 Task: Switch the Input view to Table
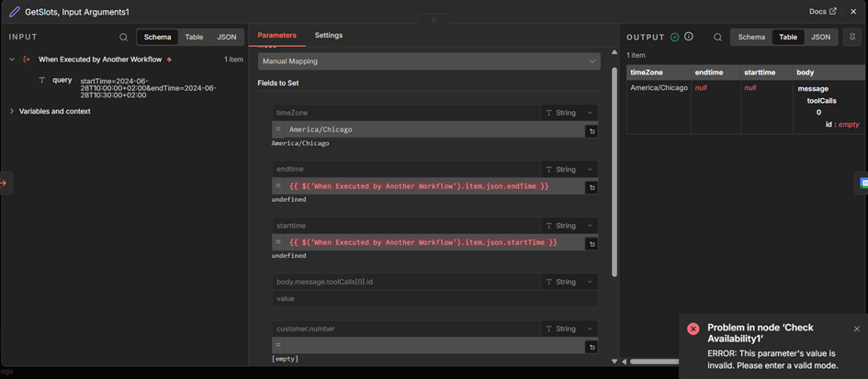(194, 38)
